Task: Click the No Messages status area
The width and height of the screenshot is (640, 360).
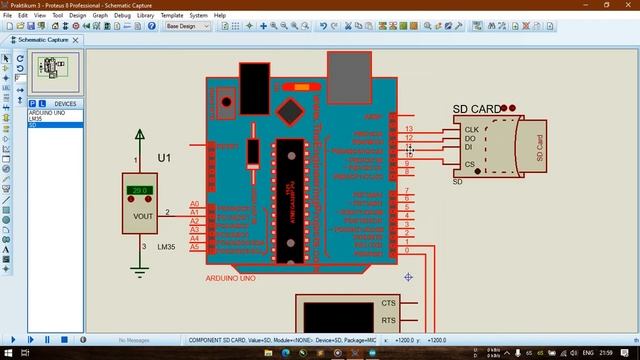Action: (x=133, y=340)
